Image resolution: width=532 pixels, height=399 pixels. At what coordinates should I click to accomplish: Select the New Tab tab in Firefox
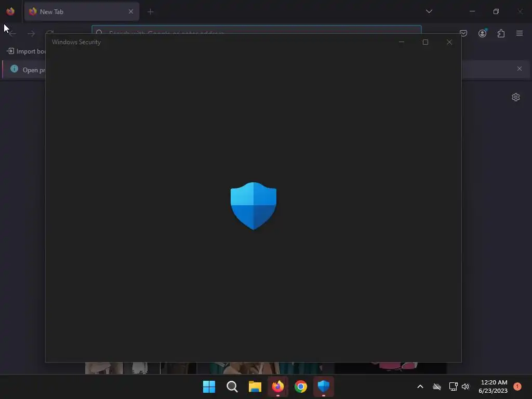tap(82, 11)
